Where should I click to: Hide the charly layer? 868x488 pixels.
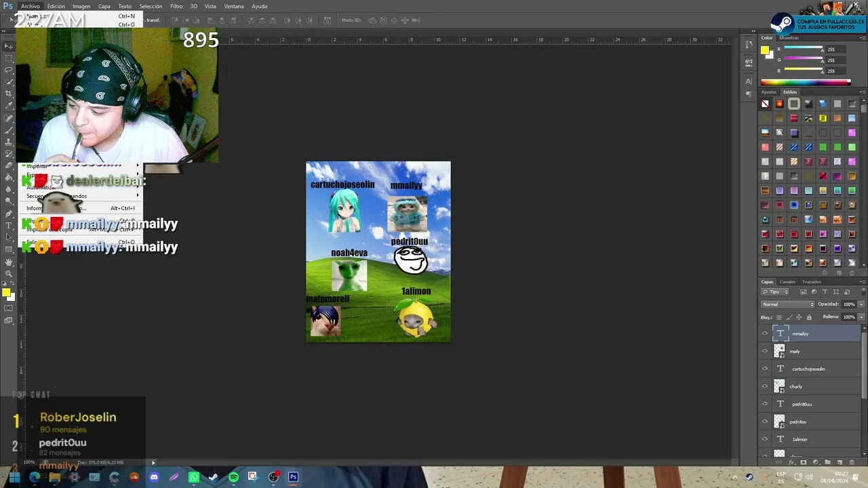click(x=765, y=386)
